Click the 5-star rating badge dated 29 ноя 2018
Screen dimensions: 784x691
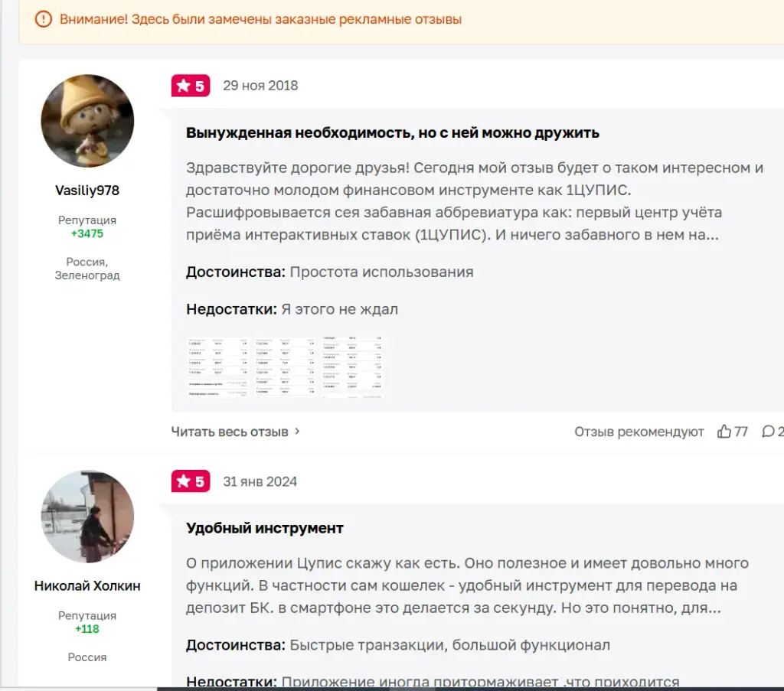tap(191, 86)
